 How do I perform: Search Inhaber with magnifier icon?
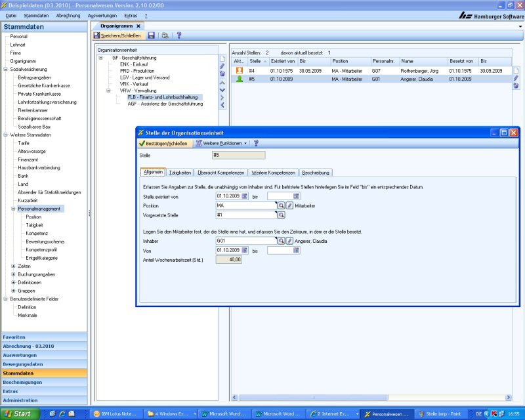282,240
